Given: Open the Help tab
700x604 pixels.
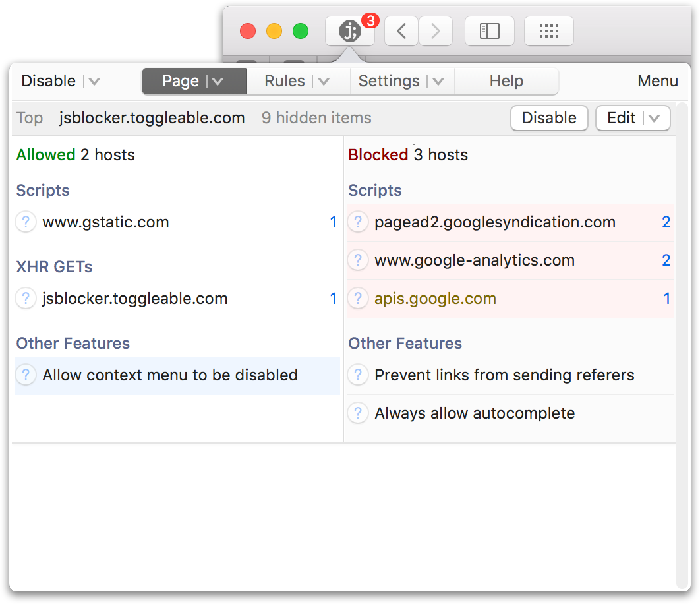Looking at the screenshot, I should coord(506,81).
